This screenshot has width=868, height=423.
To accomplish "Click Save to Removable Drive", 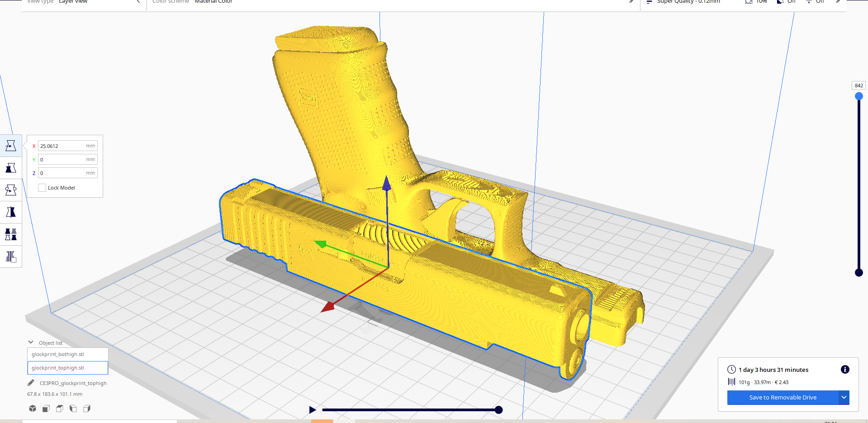I will 783,397.
